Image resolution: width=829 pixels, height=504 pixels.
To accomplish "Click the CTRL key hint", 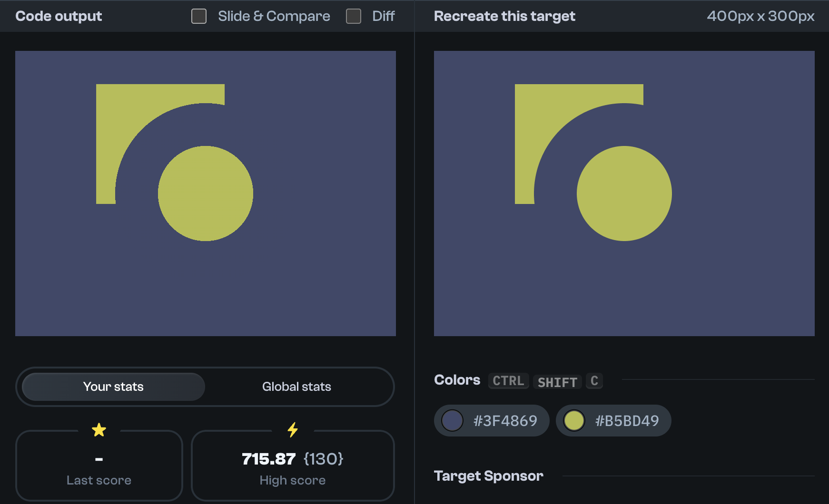I will [x=508, y=381].
